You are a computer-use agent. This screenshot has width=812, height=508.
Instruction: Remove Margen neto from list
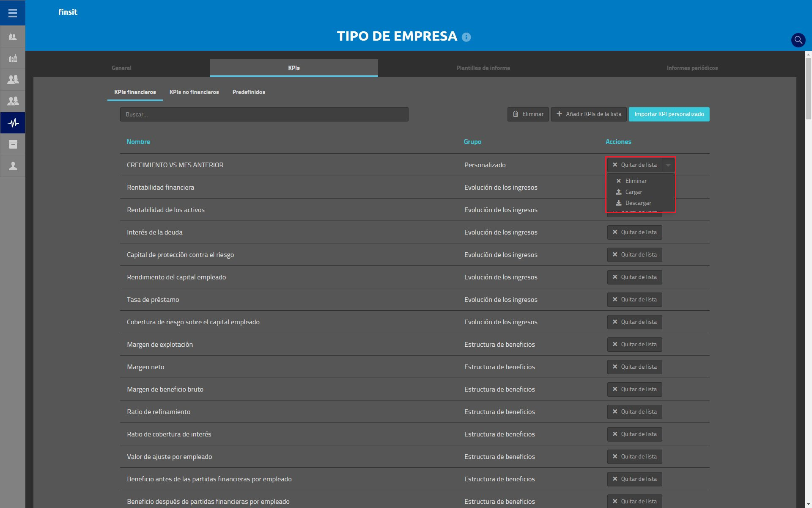(x=635, y=367)
